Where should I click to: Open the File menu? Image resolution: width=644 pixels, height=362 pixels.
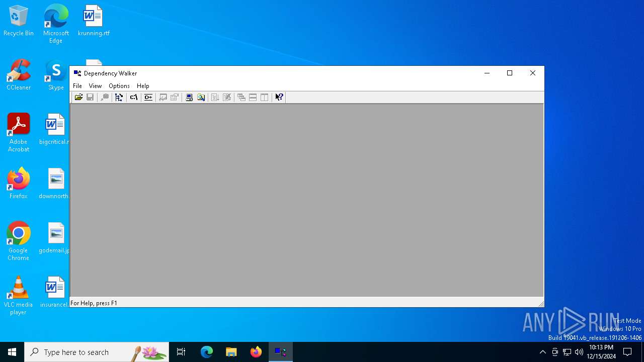point(77,86)
